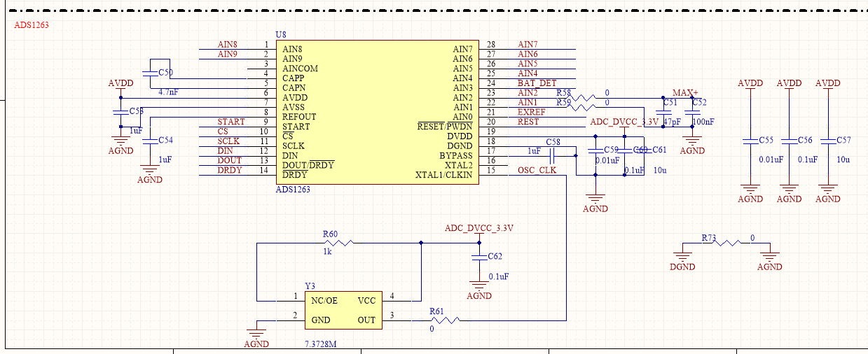Select resistor designator R59
Image resolution: width=868 pixels, height=354 pixels.
click(x=564, y=103)
